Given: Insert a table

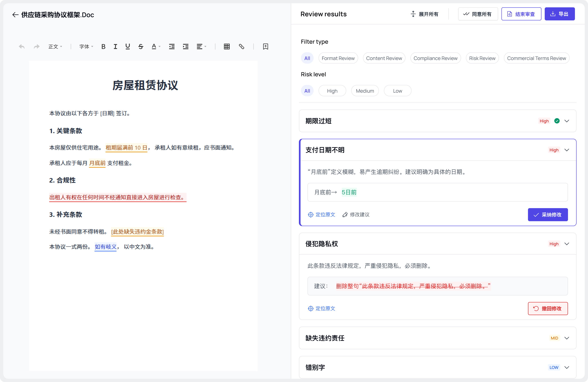Looking at the screenshot, I should 227,46.
